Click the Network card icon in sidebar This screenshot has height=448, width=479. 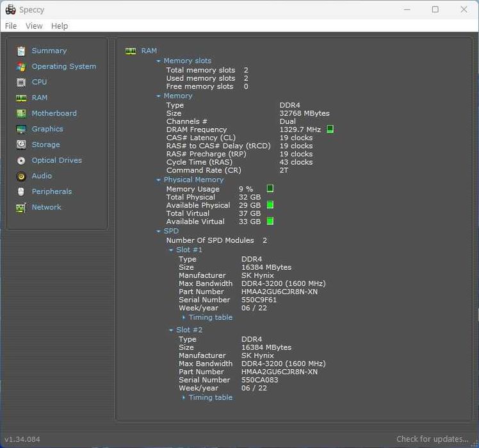click(x=21, y=208)
